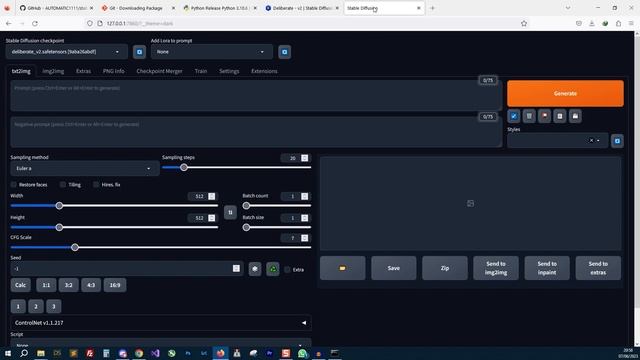The height and width of the screenshot is (360, 640).
Task: Click into the positive prompt box
Action: coord(256,96)
